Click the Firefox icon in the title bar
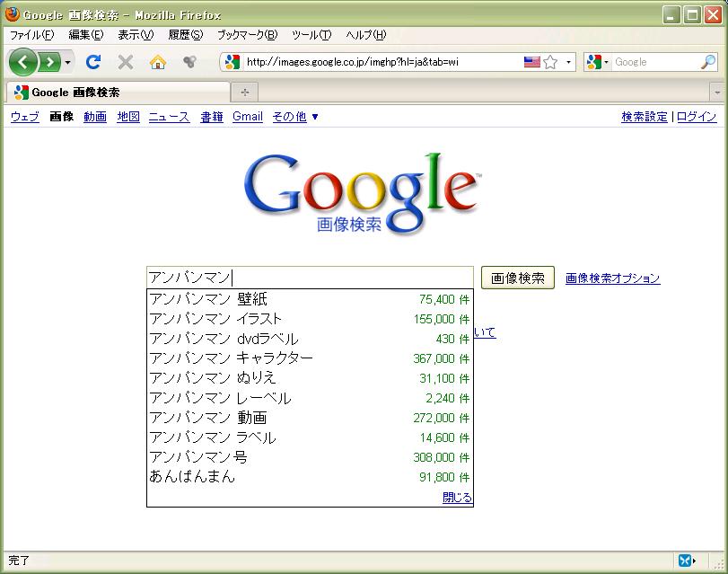The image size is (728, 574). 12,14
